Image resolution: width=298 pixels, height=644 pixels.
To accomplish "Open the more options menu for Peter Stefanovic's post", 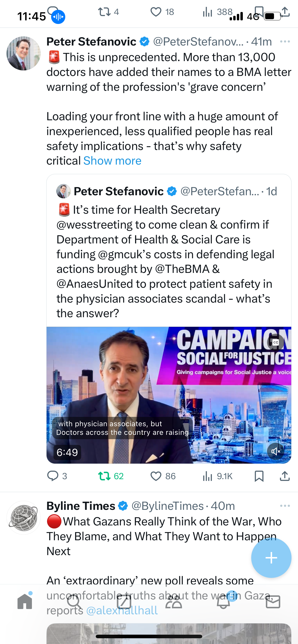I will pyautogui.click(x=285, y=41).
